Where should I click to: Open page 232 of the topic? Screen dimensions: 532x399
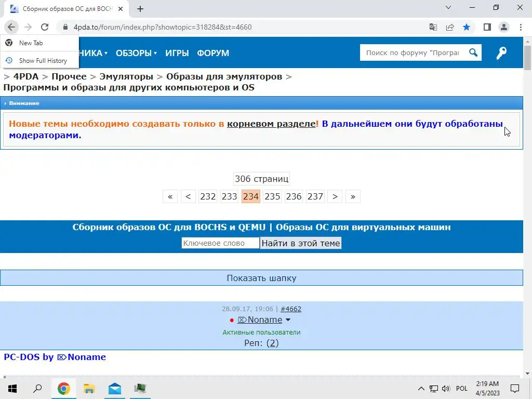click(x=208, y=196)
